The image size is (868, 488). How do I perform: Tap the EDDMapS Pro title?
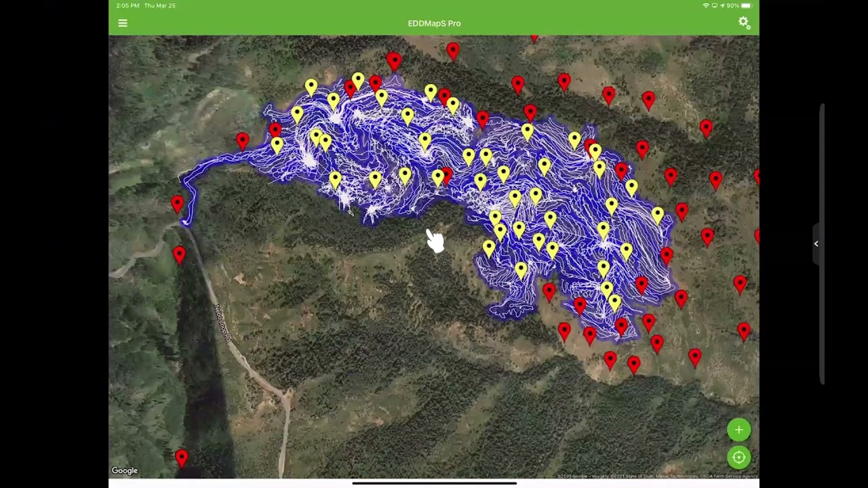(434, 23)
